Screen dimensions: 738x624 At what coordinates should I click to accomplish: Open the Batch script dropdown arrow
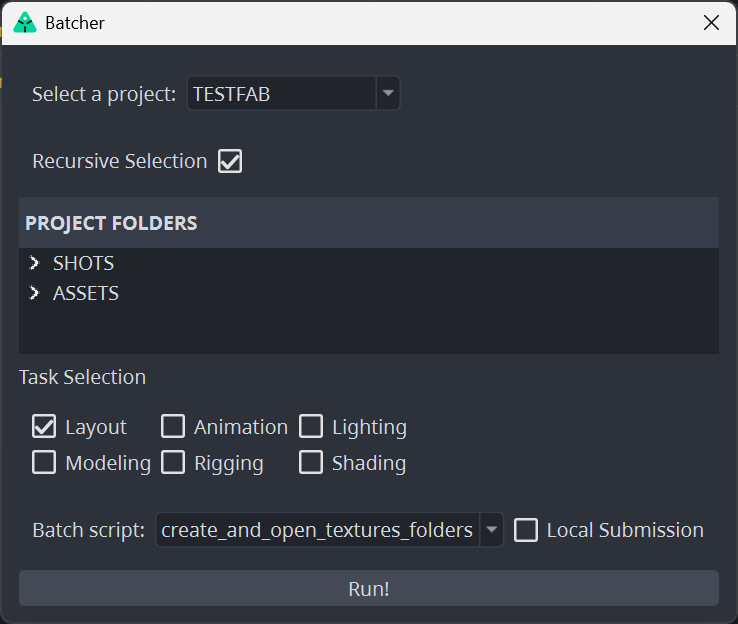pyautogui.click(x=491, y=530)
